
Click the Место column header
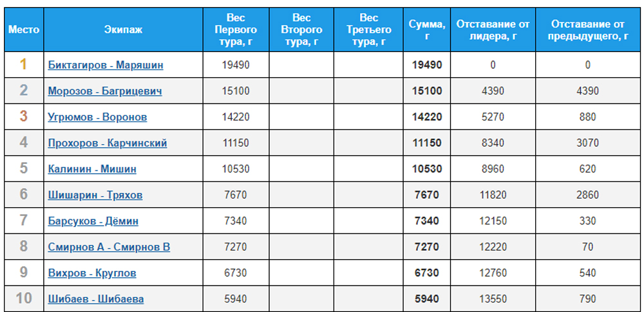24,30
